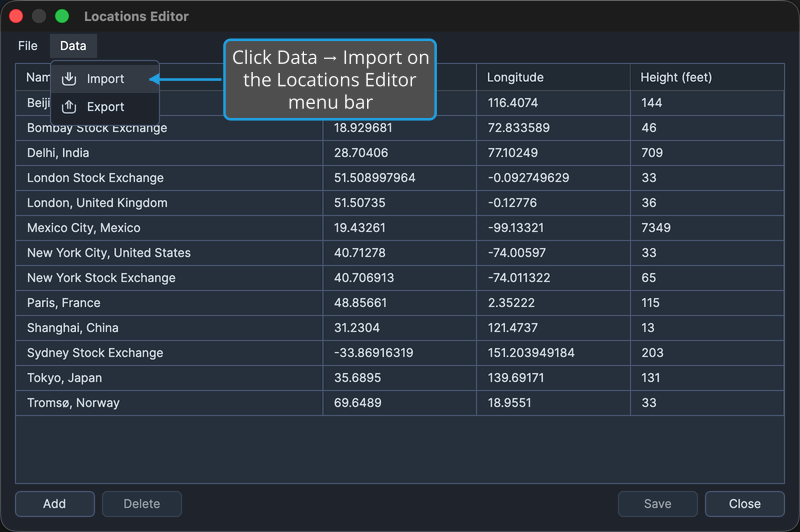Viewport: 800px width, 532px height.
Task: Click latitude value 69.6489
Action: pyautogui.click(x=358, y=403)
